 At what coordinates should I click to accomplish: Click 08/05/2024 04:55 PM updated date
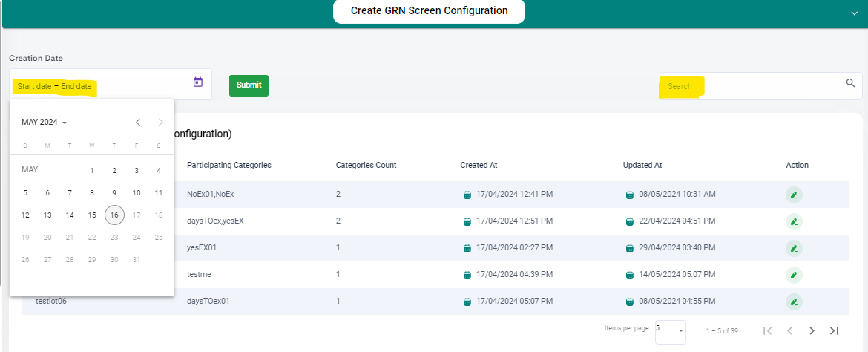(677, 301)
